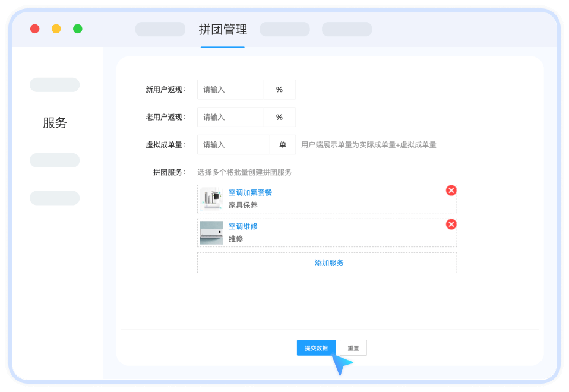Remove the 空调维修 service with red X
This screenshot has width=569, height=392.
click(x=451, y=225)
